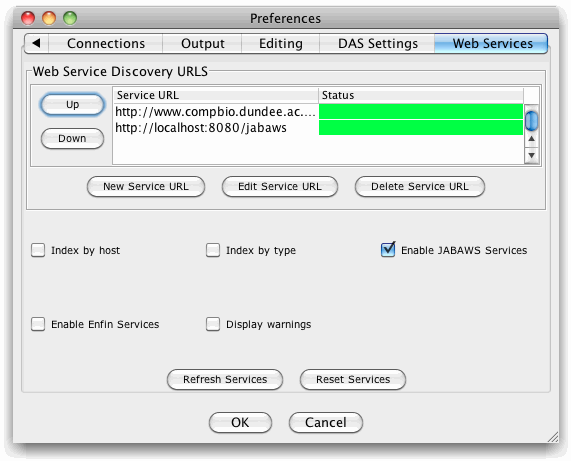The height and width of the screenshot is (461, 571).
Task: Click the window resize grip corner
Action: point(553,437)
